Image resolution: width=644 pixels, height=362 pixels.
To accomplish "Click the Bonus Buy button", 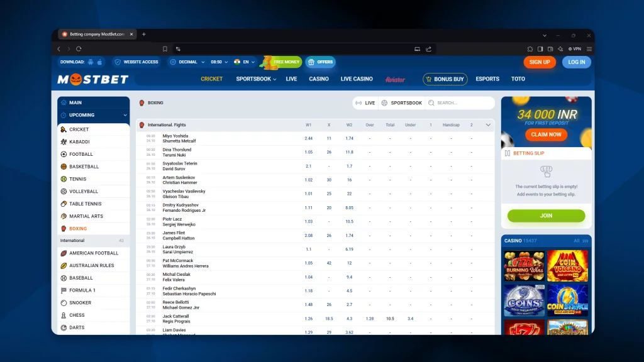I will point(445,79).
